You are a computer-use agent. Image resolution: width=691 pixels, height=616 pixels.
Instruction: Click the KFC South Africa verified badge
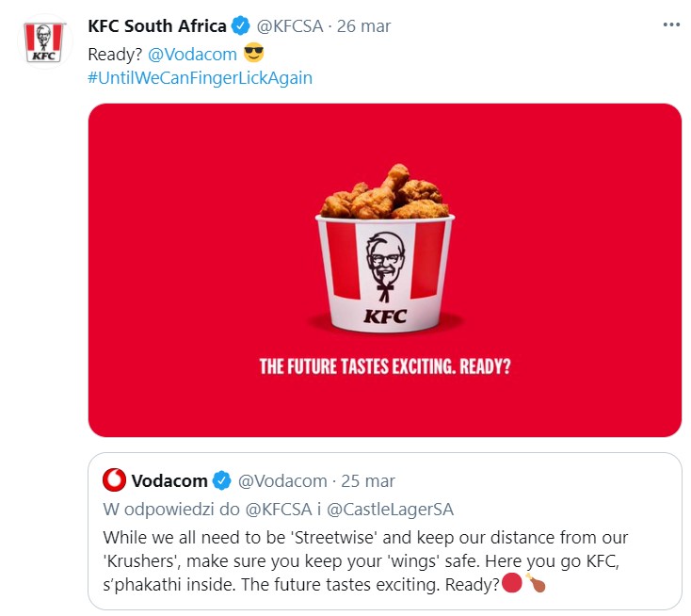pos(242,24)
